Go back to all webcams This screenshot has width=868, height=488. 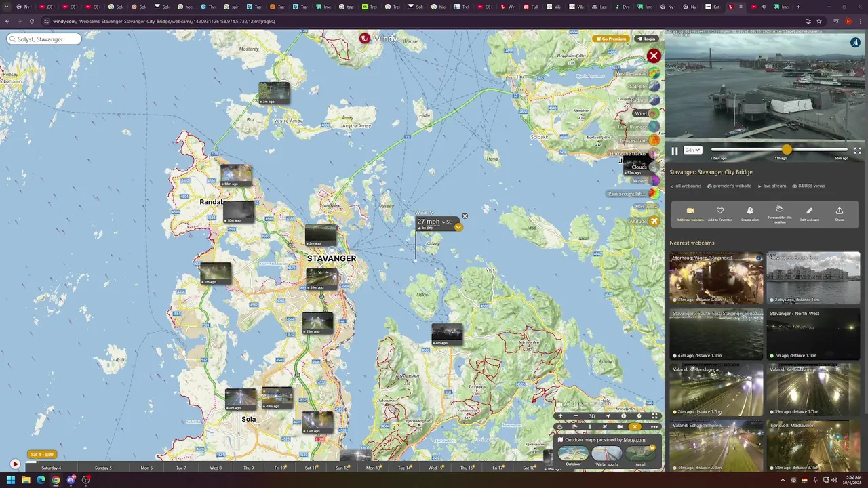pos(686,186)
